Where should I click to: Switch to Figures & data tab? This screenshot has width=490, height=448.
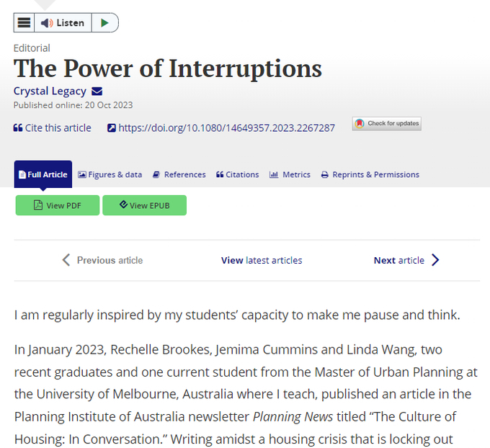(x=110, y=174)
